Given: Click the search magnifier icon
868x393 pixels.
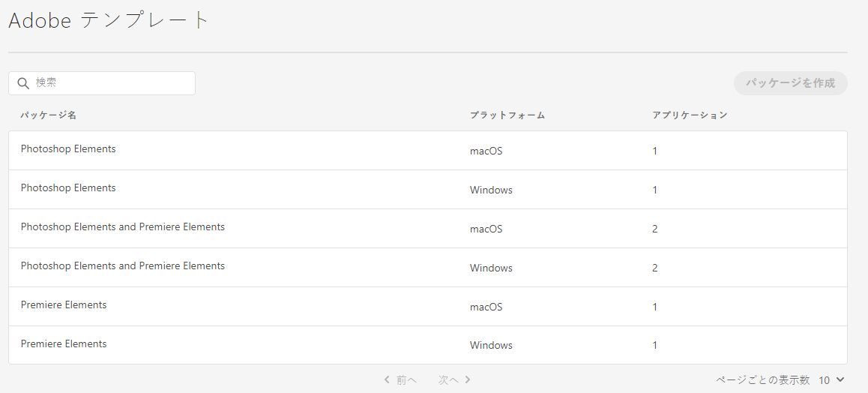Looking at the screenshot, I should pos(23,83).
